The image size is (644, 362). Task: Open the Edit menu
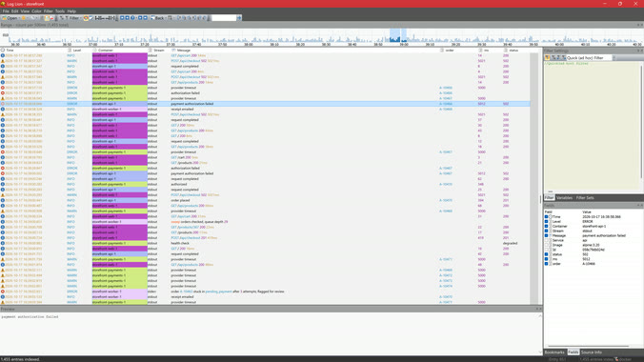pos(15,11)
